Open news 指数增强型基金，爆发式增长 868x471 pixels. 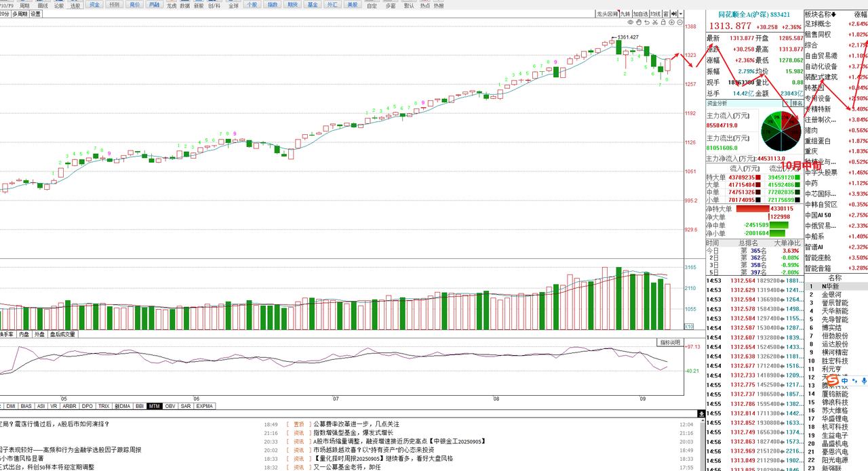pos(353,432)
